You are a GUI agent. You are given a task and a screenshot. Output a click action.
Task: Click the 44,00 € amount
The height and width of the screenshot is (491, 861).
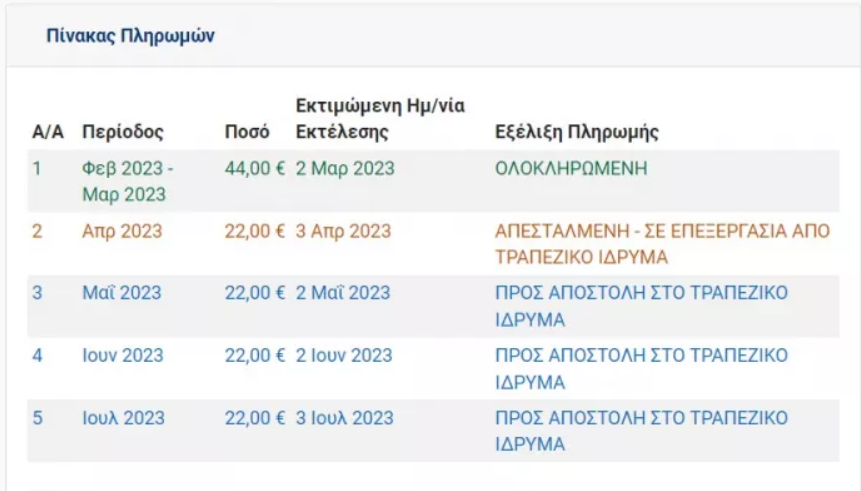click(255, 168)
